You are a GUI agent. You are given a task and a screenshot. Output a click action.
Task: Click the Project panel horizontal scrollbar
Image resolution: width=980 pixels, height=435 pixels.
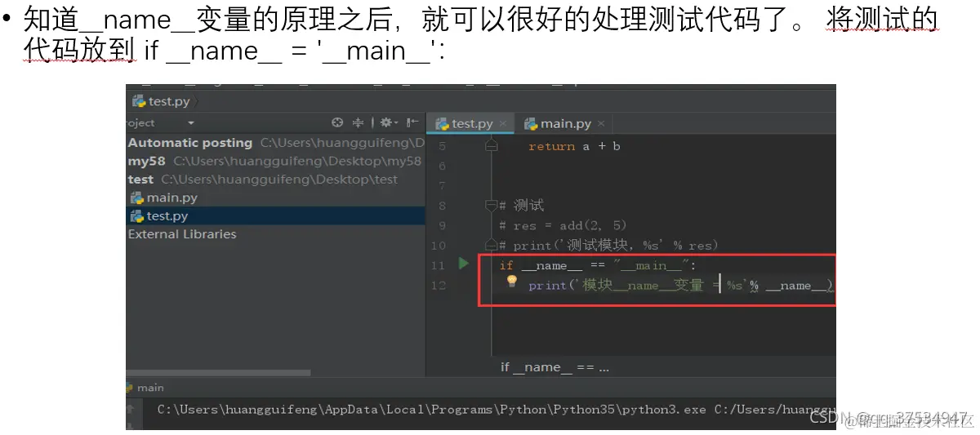218,373
